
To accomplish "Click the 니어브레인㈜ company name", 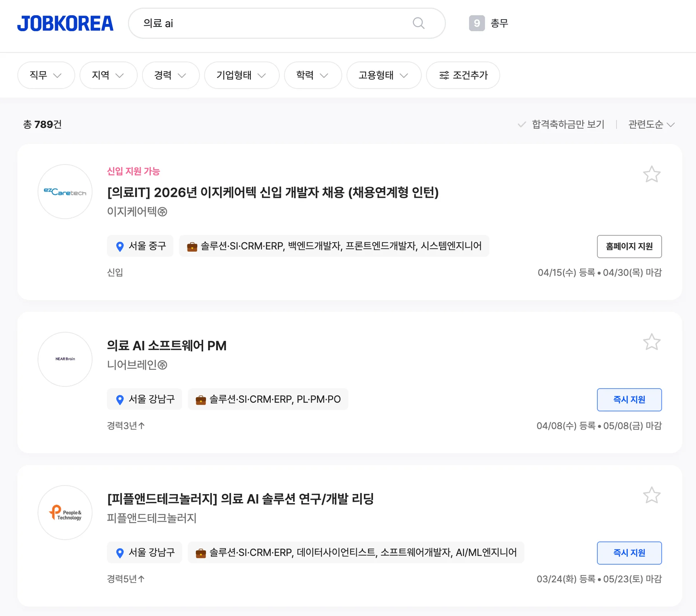I will click(137, 365).
